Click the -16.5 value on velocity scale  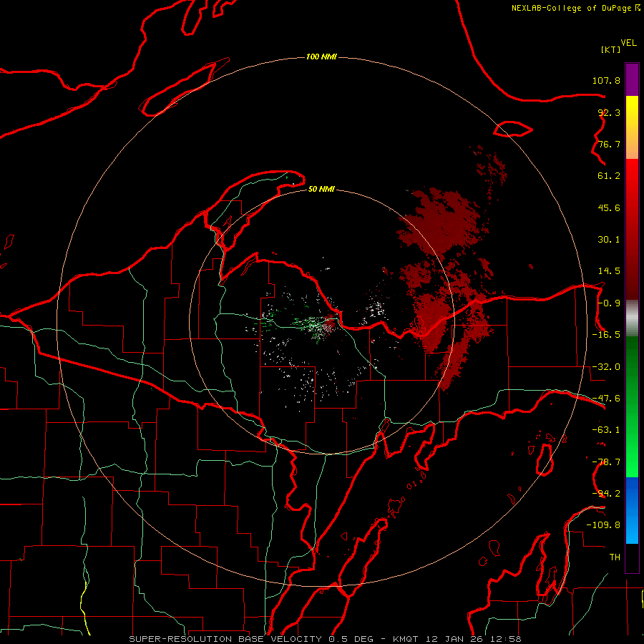coord(606,335)
